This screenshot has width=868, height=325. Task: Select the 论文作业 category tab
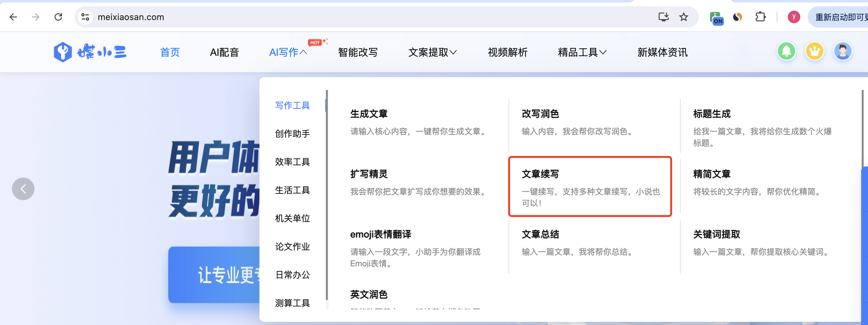tap(292, 246)
